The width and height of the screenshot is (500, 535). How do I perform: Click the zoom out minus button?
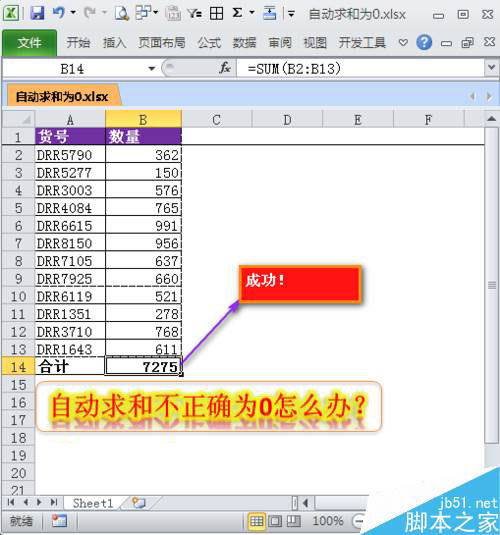click(358, 521)
